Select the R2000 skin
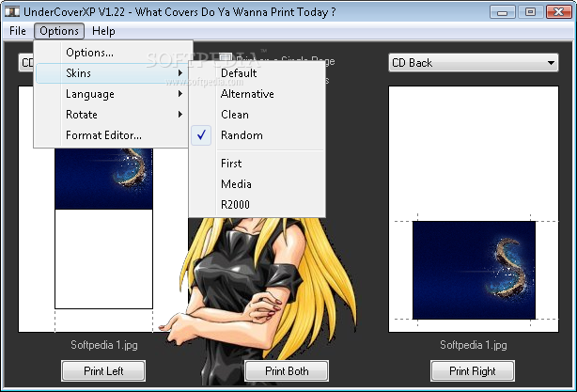 [257, 204]
